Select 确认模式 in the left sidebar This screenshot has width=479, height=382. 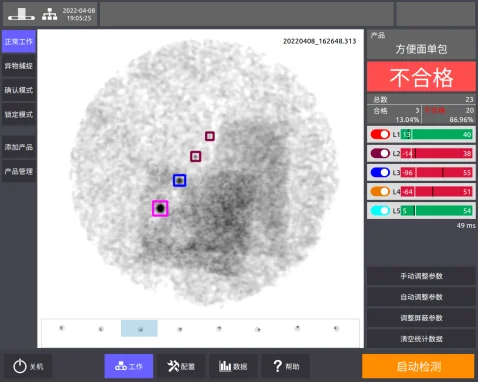pos(19,90)
